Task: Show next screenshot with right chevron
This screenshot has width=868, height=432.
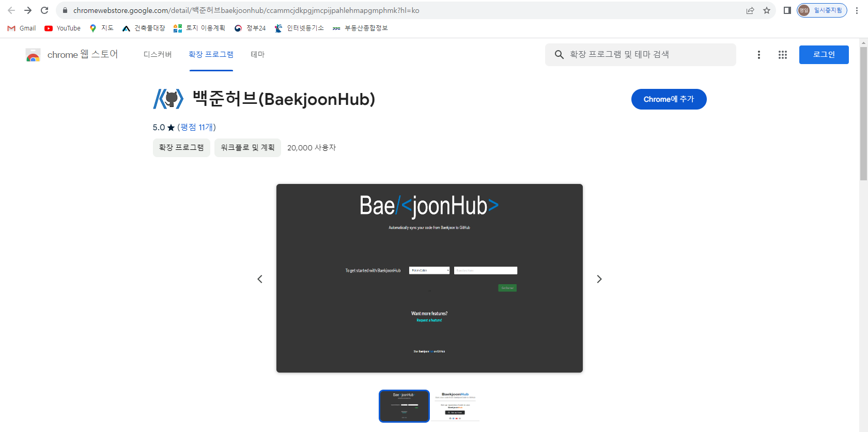Action: tap(599, 279)
